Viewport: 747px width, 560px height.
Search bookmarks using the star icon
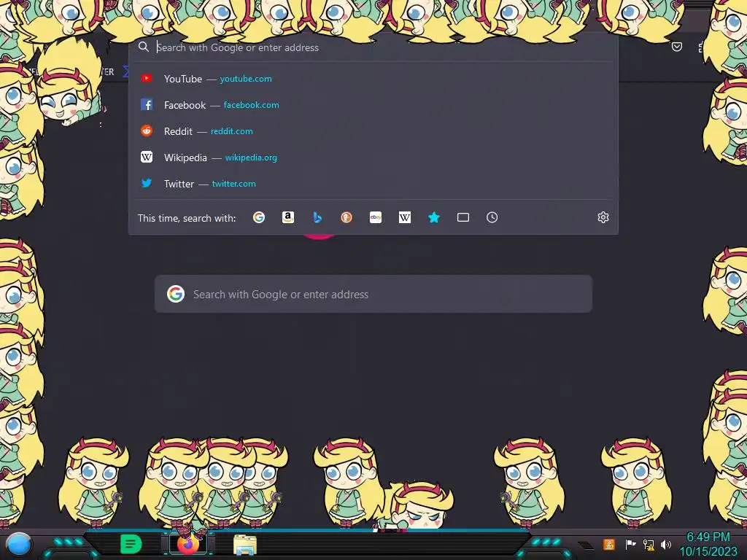tap(434, 217)
